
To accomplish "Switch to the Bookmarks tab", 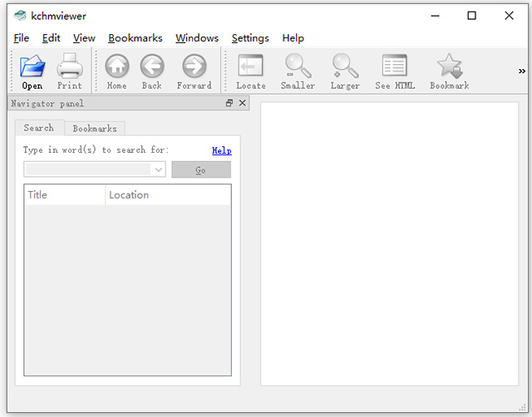I will (95, 129).
